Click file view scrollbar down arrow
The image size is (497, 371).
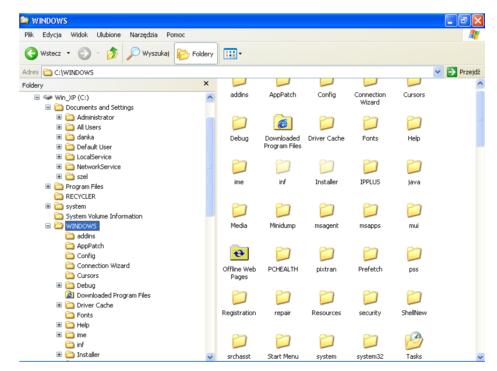(x=480, y=357)
